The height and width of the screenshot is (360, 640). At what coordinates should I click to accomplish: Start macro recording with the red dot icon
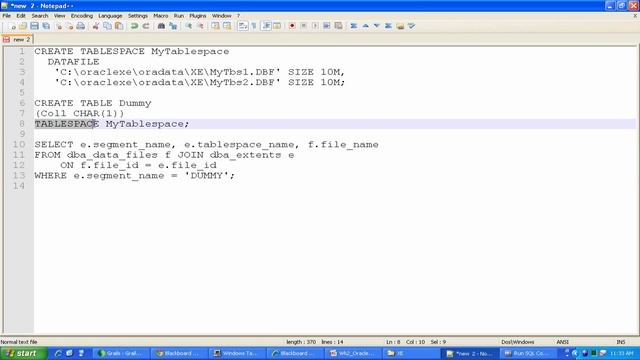pos(292,26)
